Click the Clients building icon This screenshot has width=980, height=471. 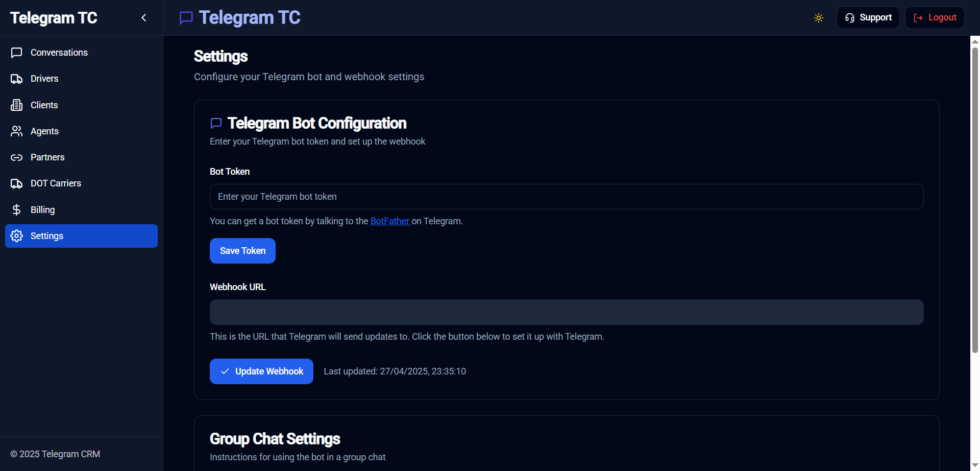tap(16, 105)
